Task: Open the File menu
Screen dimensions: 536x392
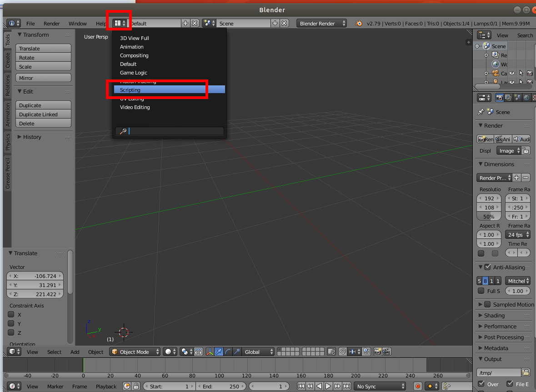Action: (30, 23)
